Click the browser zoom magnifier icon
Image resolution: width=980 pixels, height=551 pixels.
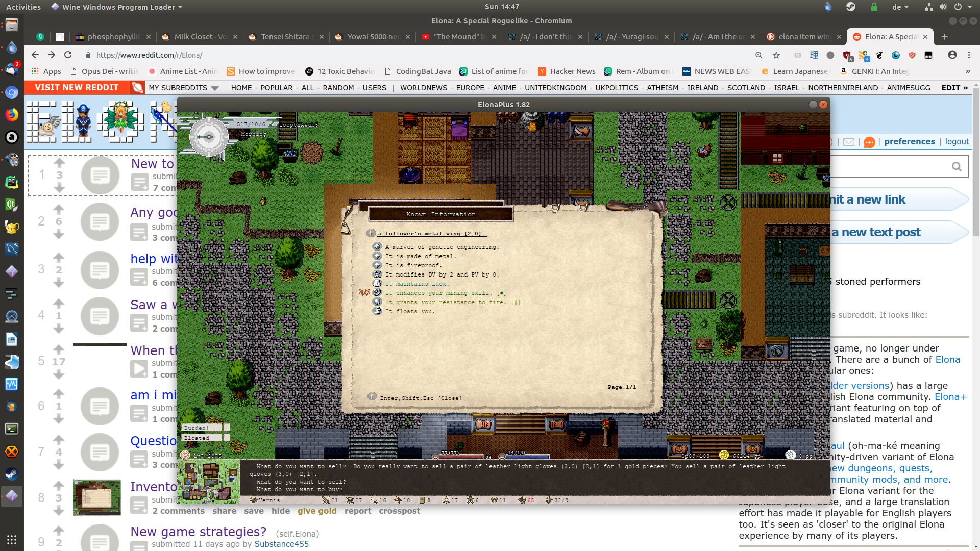(x=759, y=55)
